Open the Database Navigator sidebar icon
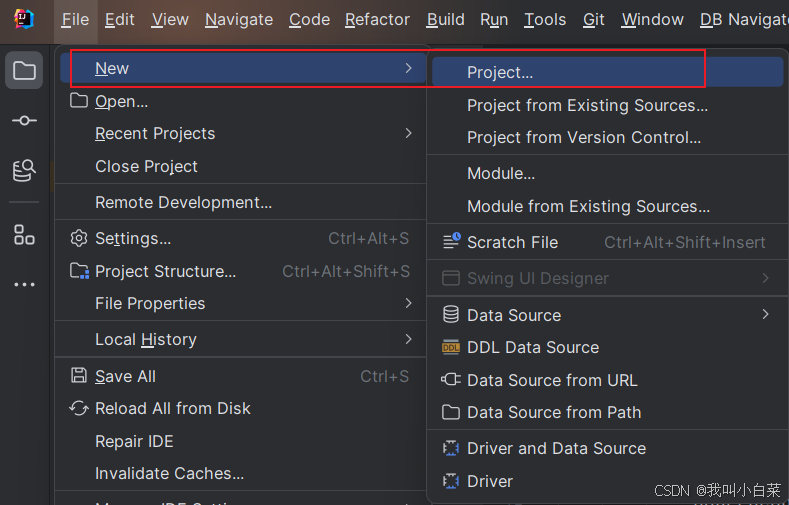This screenshot has height=505, width=789. [24, 170]
